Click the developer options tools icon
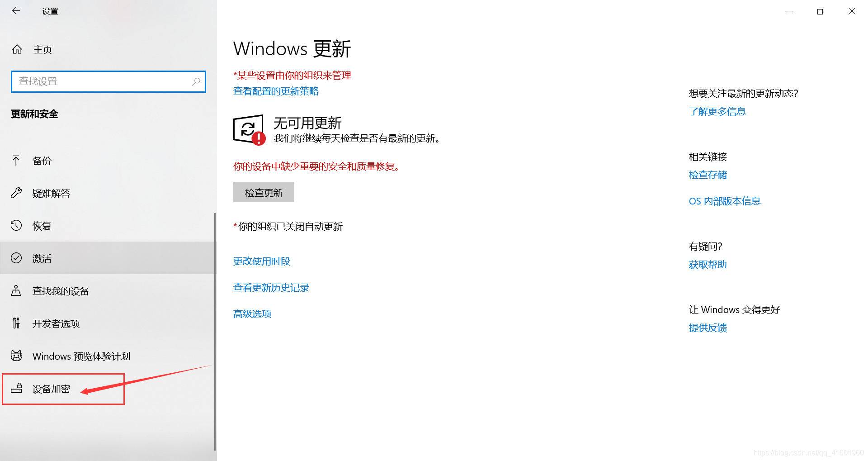Screen dimensions: 868x461 pos(16,323)
